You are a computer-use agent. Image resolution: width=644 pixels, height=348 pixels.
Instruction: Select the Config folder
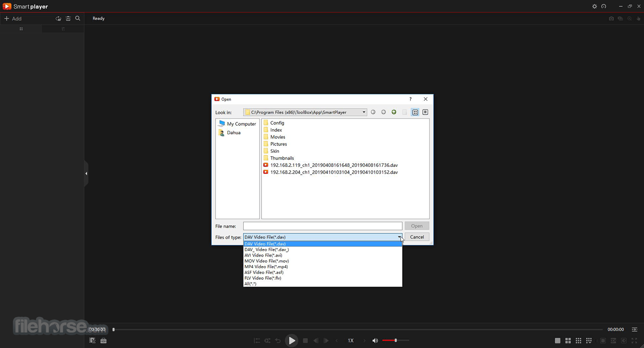[x=273, y=123]
